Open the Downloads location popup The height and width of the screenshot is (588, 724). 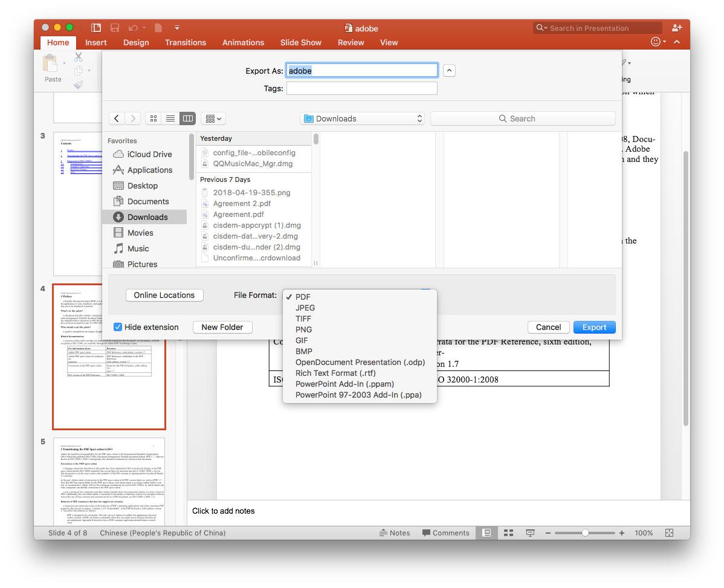tap(363, 118)
